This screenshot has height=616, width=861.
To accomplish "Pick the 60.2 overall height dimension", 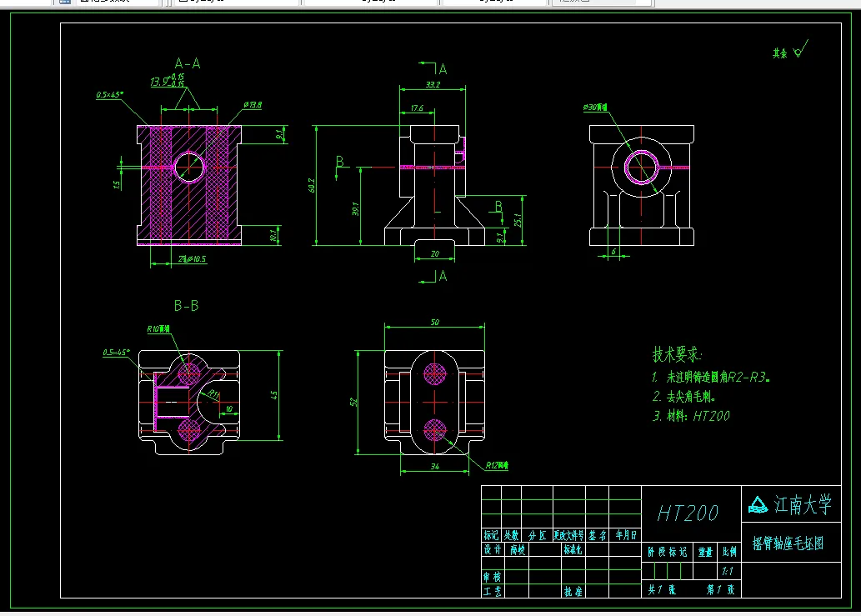I will tap(312, 185).
